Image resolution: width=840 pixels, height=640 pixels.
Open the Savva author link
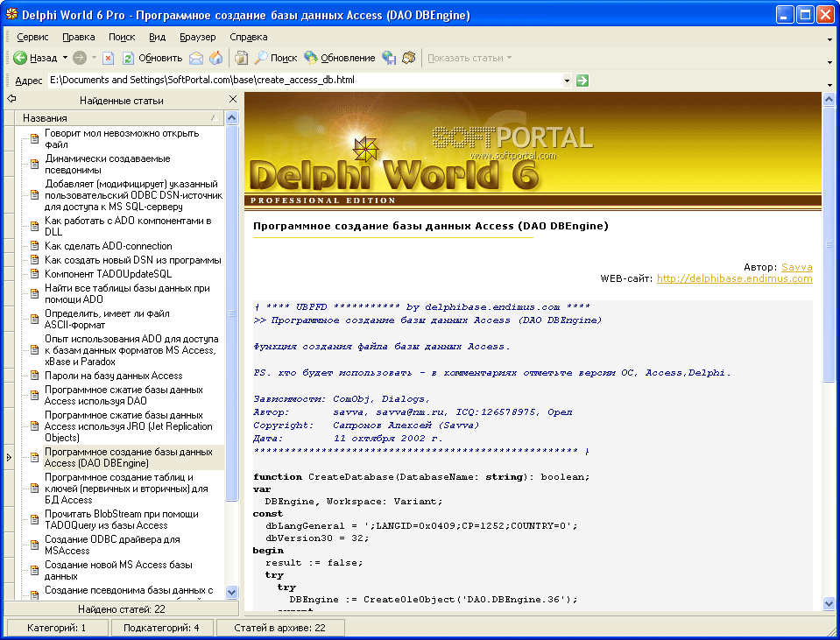(796, 267)
